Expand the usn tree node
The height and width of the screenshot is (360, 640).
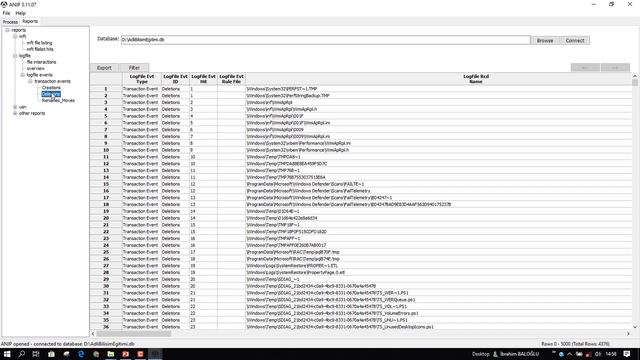[x=15, y=107]
